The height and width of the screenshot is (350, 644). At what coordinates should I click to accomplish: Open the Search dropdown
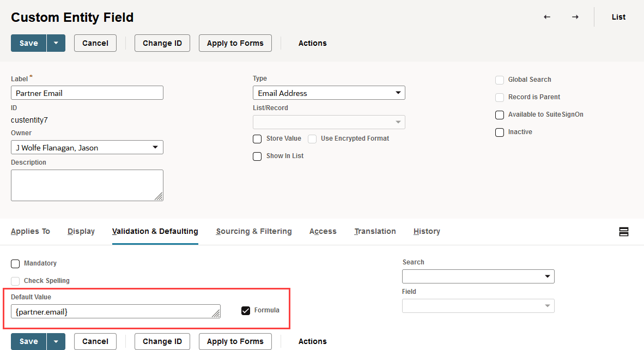pyautogui.click(x=478, y=276)
